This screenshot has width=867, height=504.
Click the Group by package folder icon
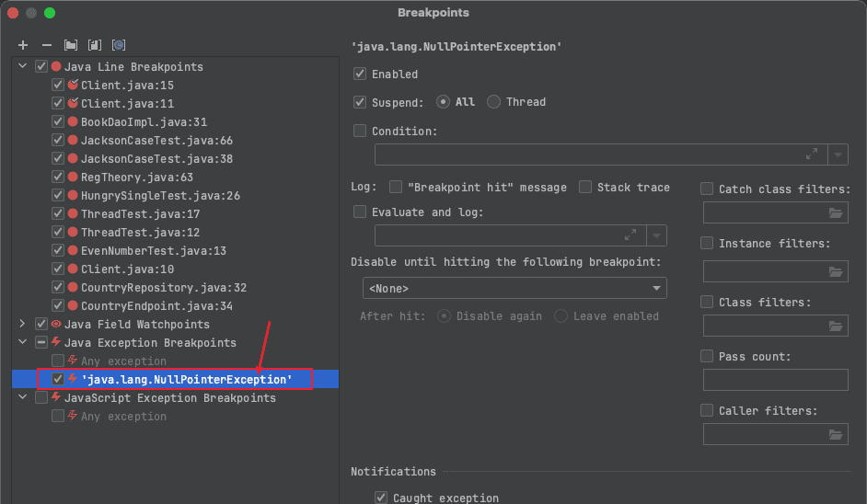[x=71, y=45]
